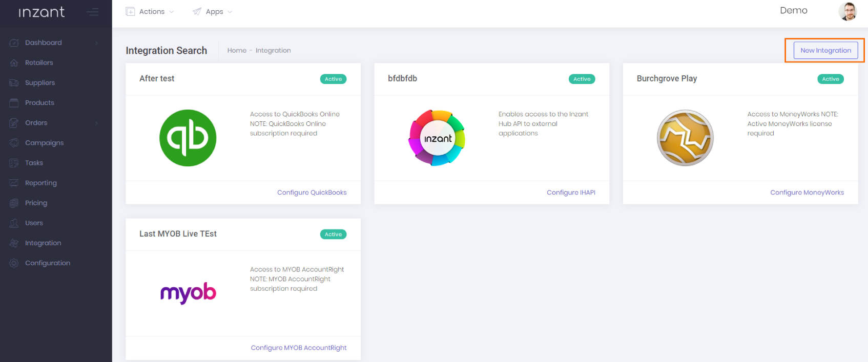Open the user profile avatar
Screen dimensions: 868x362
pyautogui.click(x=848, y=11)
